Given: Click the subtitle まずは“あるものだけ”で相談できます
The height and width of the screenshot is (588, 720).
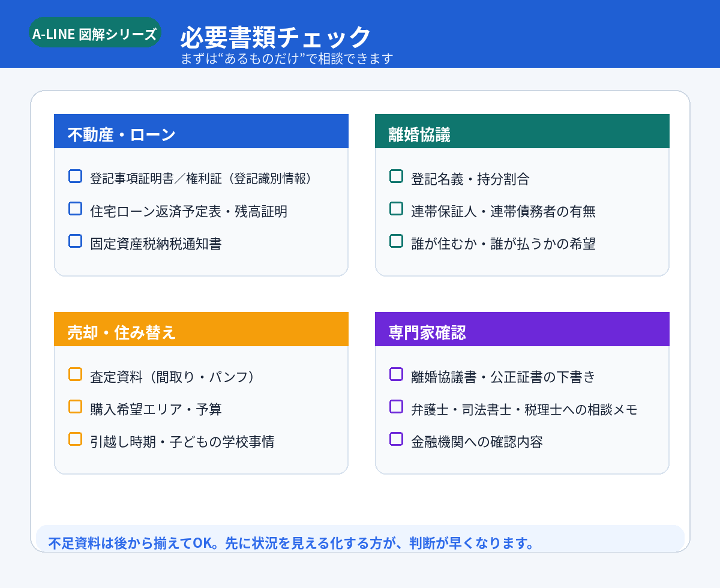Looking at the screenshot, I should pyautogui.click(x=287, y=59).
